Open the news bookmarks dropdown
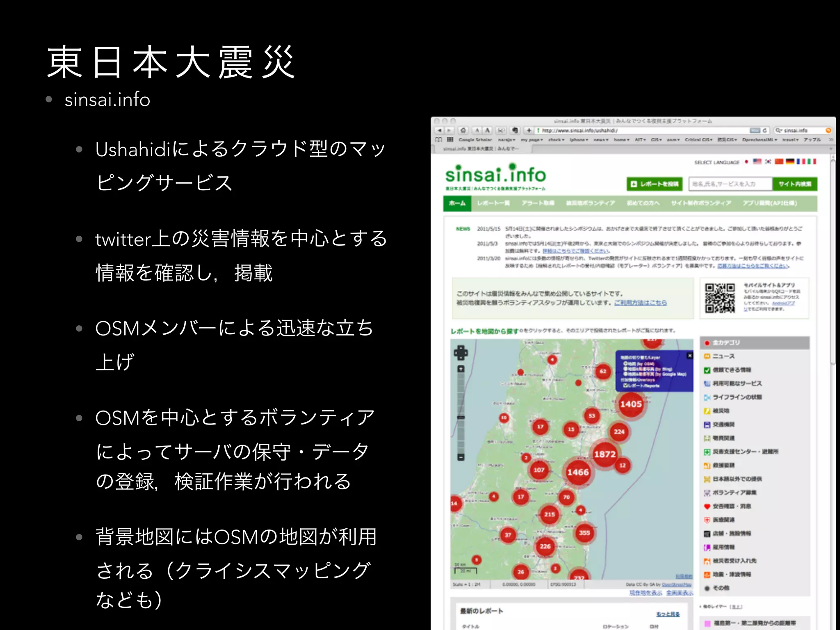The width and height of the screenshot is (840, 630). coord(601,140)
